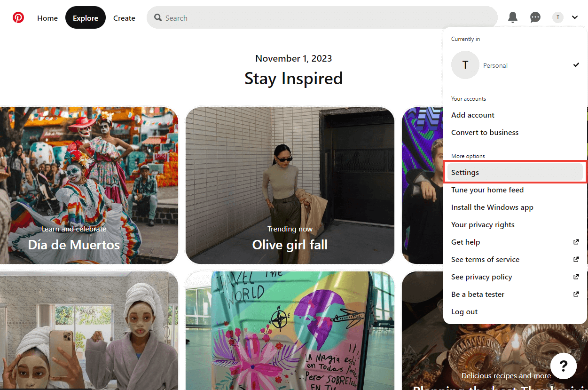Click the question mark help button
The height and width of the screenshot is (390, 588).
(x=564, y=366)
